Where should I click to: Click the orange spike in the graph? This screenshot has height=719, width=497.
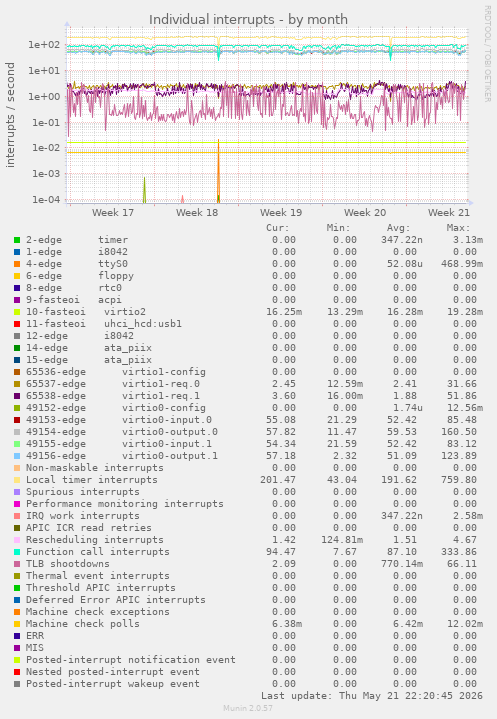(218, 172)
